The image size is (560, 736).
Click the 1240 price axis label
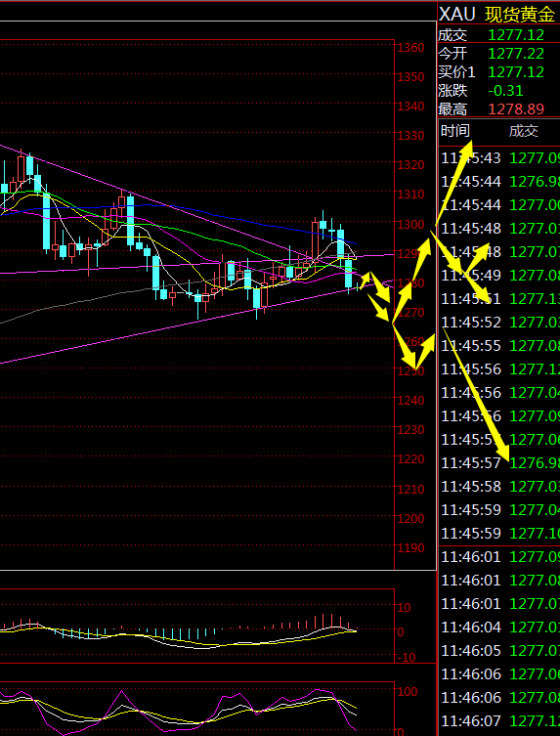[x=410, y=401]
